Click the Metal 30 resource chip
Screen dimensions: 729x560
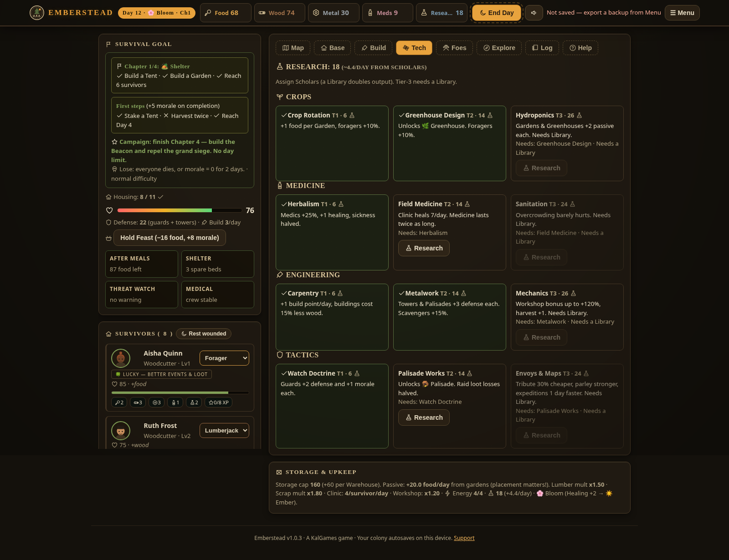coord(334,13)
